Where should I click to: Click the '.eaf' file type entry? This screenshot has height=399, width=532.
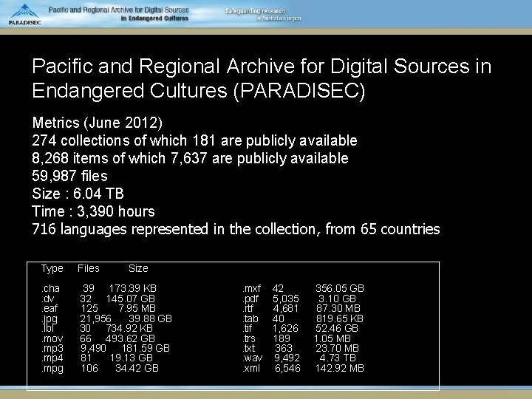(50, 308)
